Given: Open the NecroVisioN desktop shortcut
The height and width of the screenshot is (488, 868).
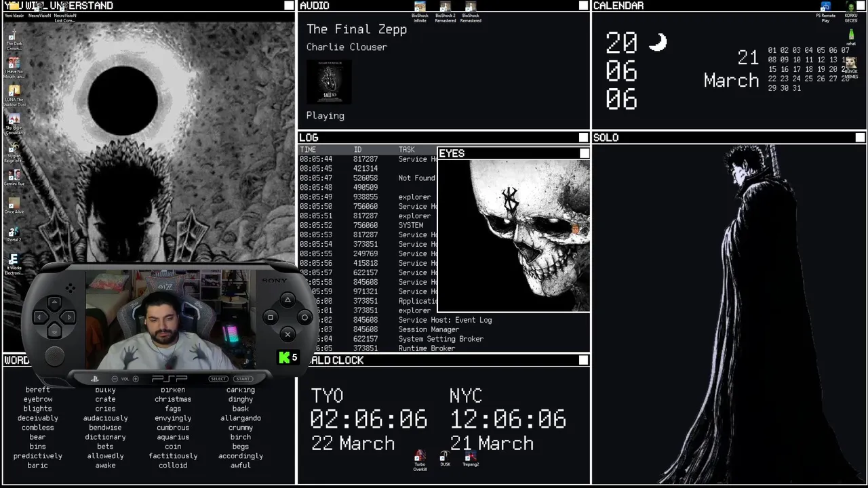Looking at the screenshot, I should [39, 9].
